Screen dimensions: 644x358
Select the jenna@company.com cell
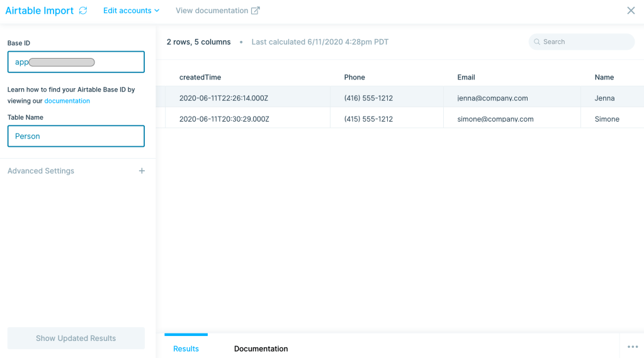click(492, 98)
